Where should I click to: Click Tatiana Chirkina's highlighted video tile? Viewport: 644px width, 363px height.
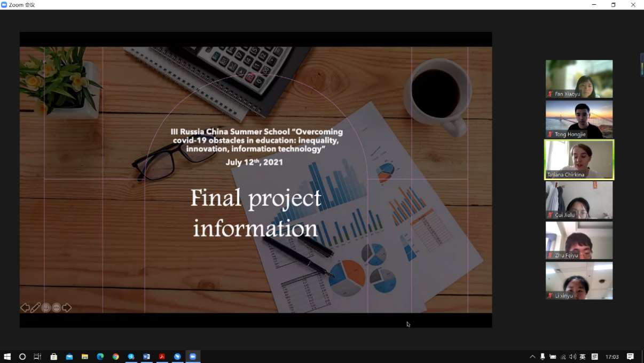[579, 159]
